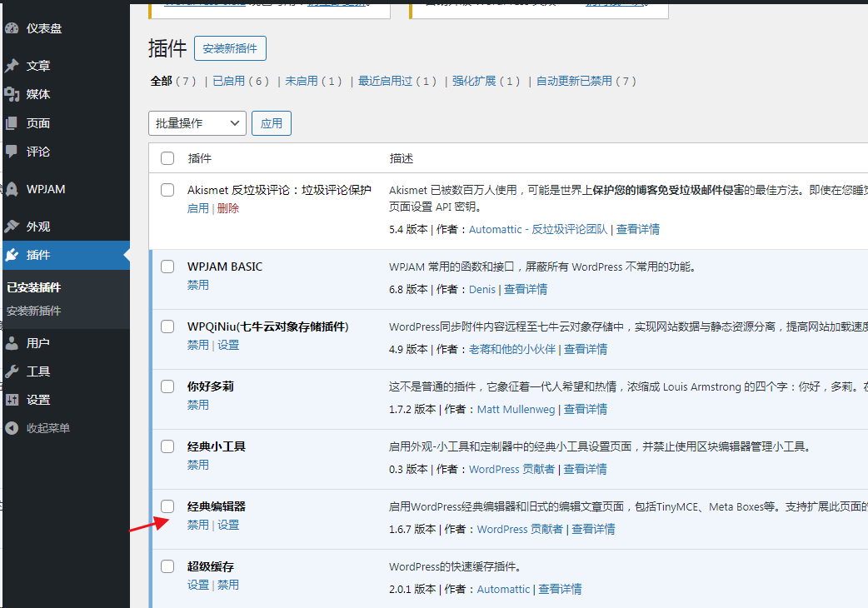Click the pages icon beside 页面
The width and height of the screenshot is (868, 608).
12,122
